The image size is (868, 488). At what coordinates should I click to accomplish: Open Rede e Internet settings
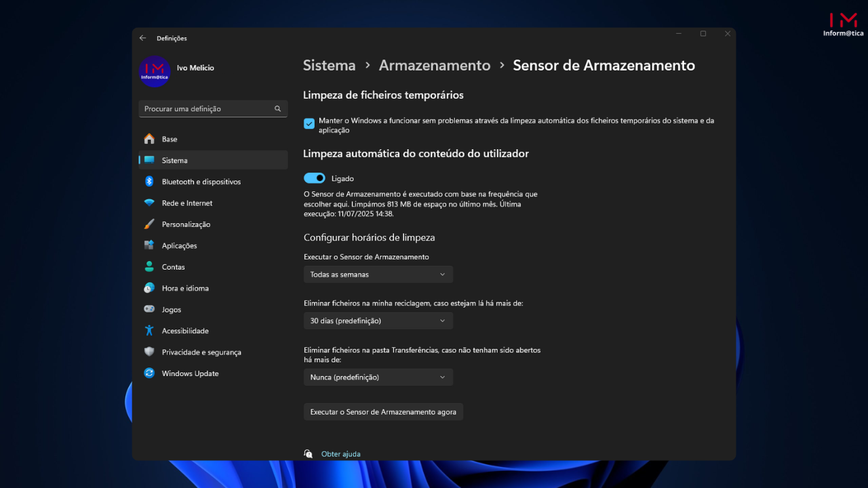point(213,203)
